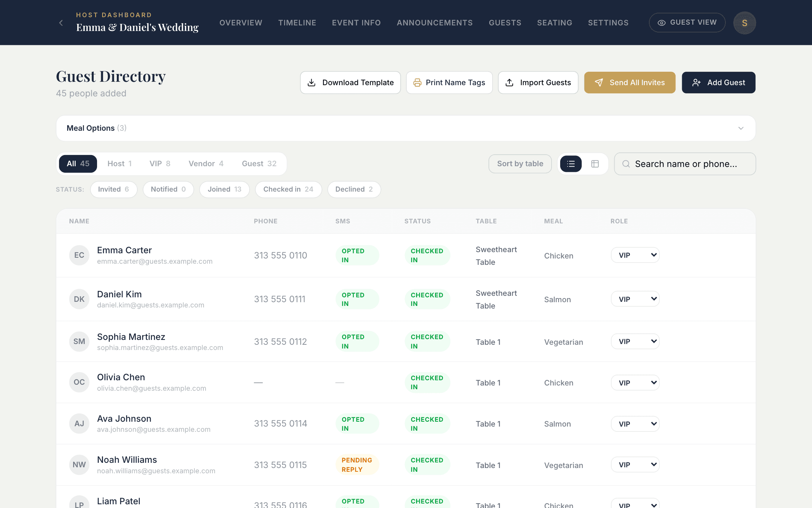The image size is (812, 508).
Task: Expand the Meal Options panel chevron
Action: point(741,128)
